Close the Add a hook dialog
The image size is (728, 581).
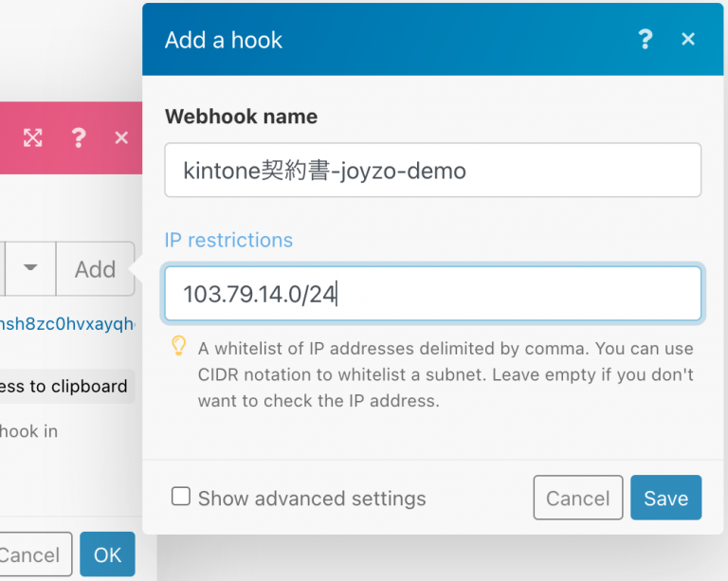(x=688, y=40)
